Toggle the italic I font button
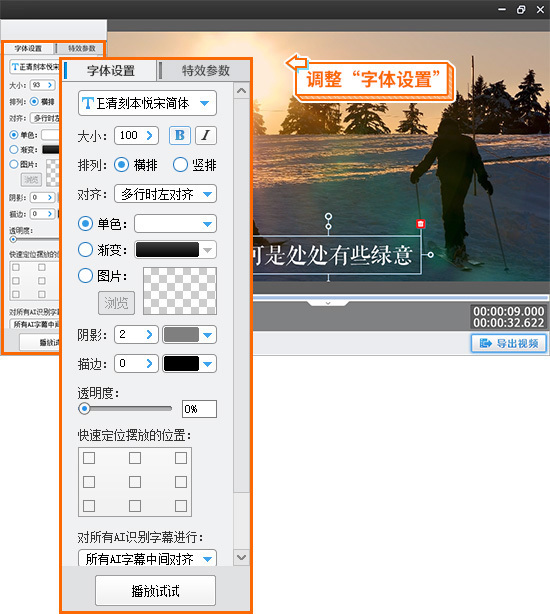This screenshot has width=550, height=614. click(x=206, y=135)
